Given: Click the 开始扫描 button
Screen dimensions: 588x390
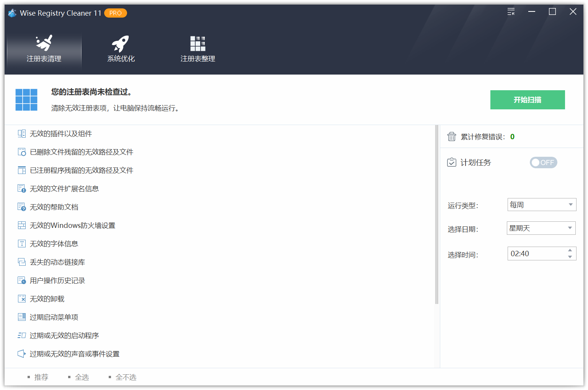Looking at the screenshot, I should pos(528,100).
